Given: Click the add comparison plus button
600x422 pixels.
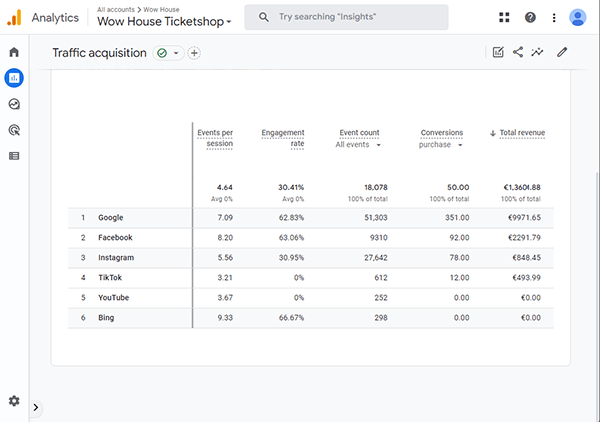Looking at the screenshot, I should pyautogui.click(x=194, y=53).
